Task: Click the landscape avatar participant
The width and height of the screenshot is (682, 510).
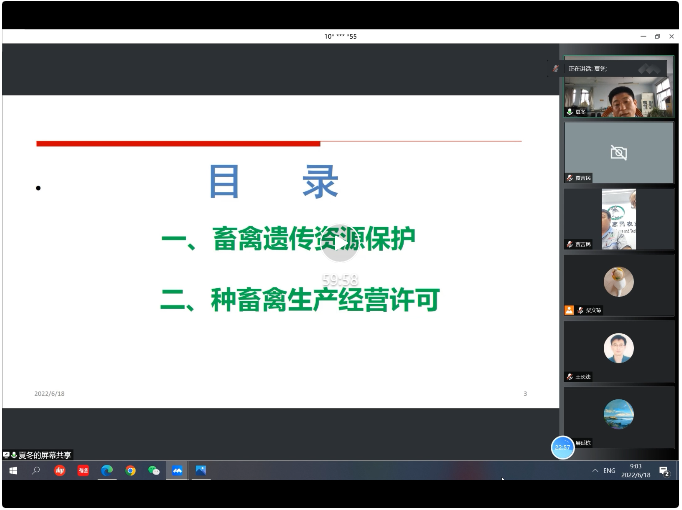Action: 618,413
